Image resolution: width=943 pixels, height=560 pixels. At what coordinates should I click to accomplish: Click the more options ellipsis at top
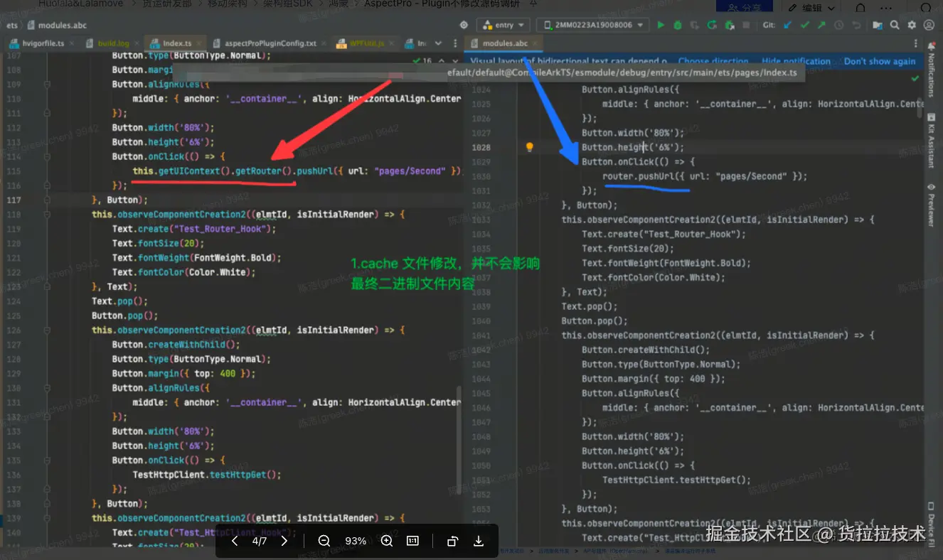pyautogui.click(x=886, y=8)
